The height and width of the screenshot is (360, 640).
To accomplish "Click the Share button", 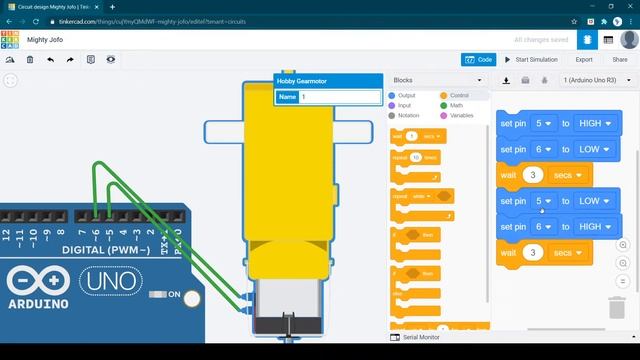I will click(620, 60).
